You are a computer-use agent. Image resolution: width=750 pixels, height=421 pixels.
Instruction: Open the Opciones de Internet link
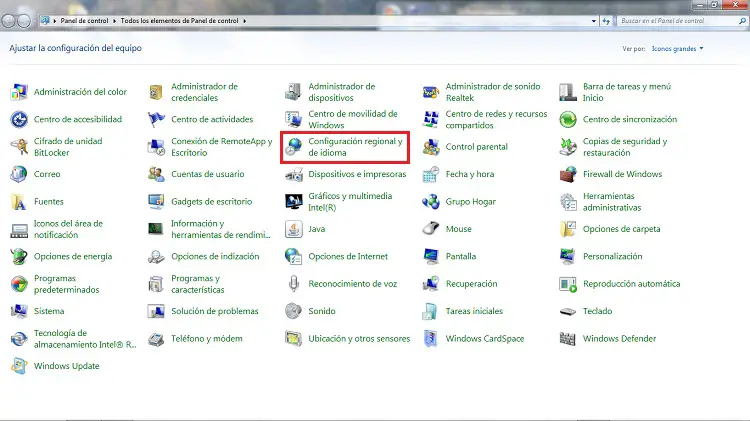coord(348,256)
